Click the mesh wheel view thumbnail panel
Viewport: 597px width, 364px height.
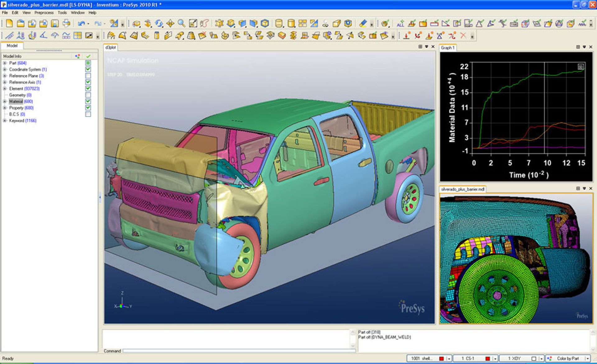[516, 258]
